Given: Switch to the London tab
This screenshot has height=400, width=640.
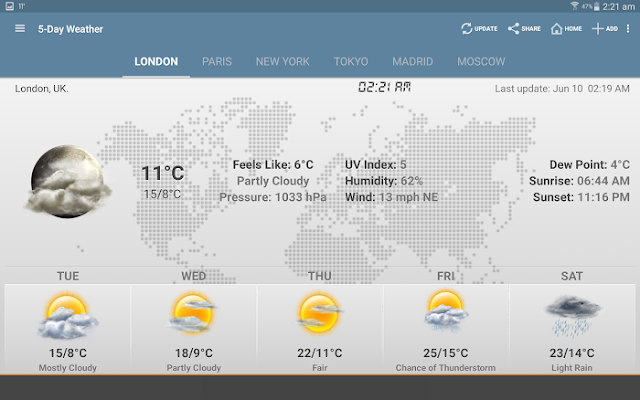Looking at the screenshot, I should (156, 62).
